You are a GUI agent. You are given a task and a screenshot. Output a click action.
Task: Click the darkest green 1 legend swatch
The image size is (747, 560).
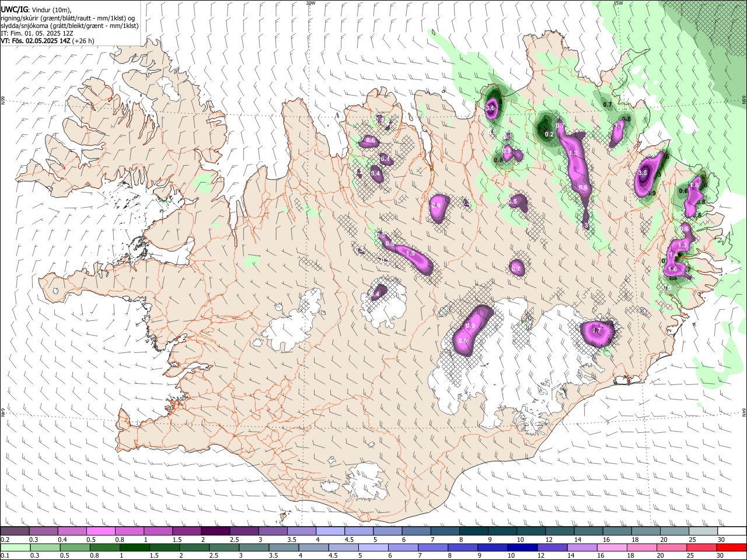[134, 547]
